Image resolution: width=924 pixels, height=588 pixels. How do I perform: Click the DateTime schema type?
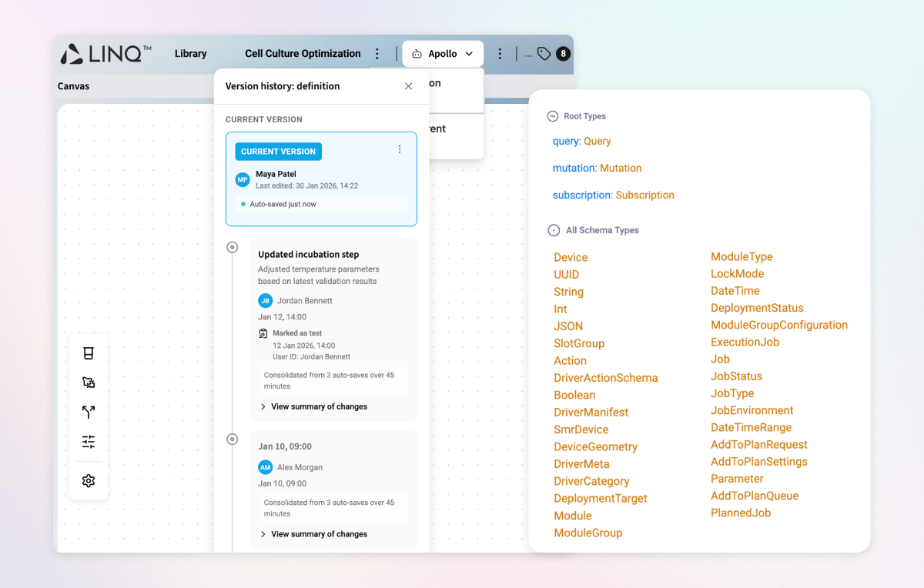pos(735,291)
